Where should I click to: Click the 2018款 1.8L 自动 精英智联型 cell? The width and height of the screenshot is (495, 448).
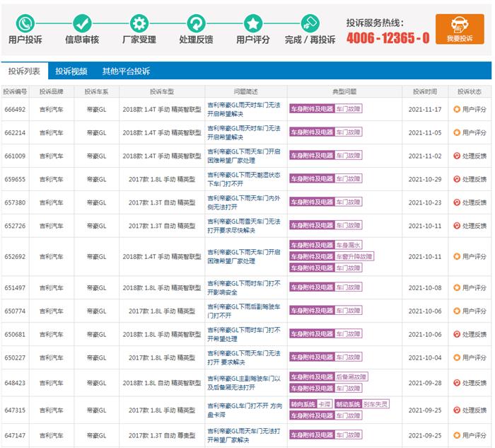pyautogui.click(x=162, y=383)
